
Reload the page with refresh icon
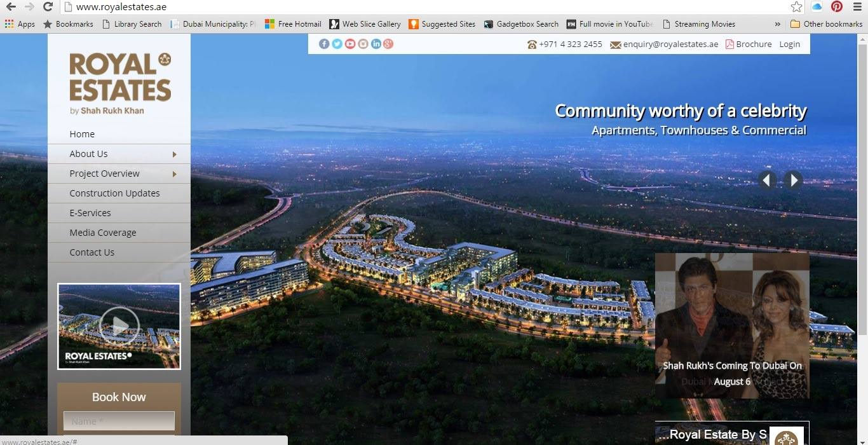(48, 7)
